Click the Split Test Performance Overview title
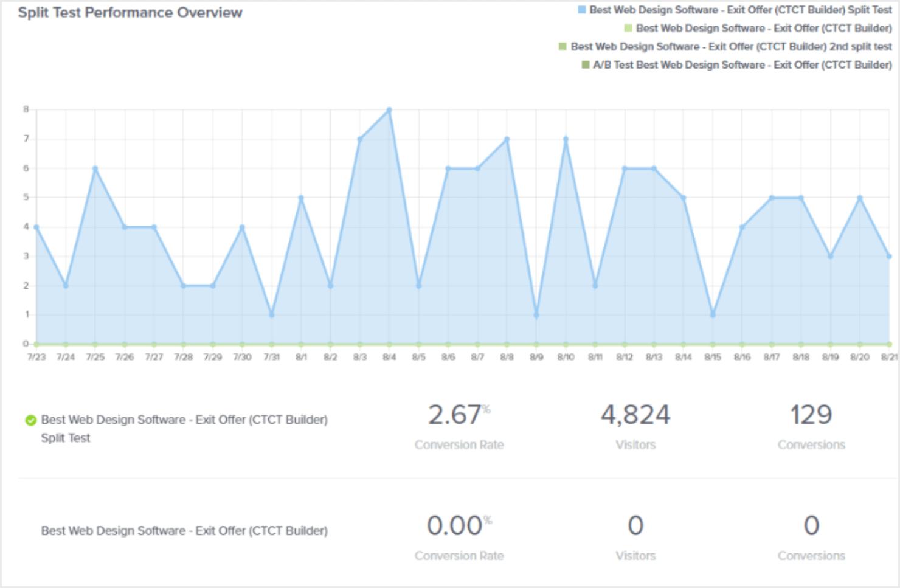Viewport: 900px width, 588px height. tap(130, 12)
